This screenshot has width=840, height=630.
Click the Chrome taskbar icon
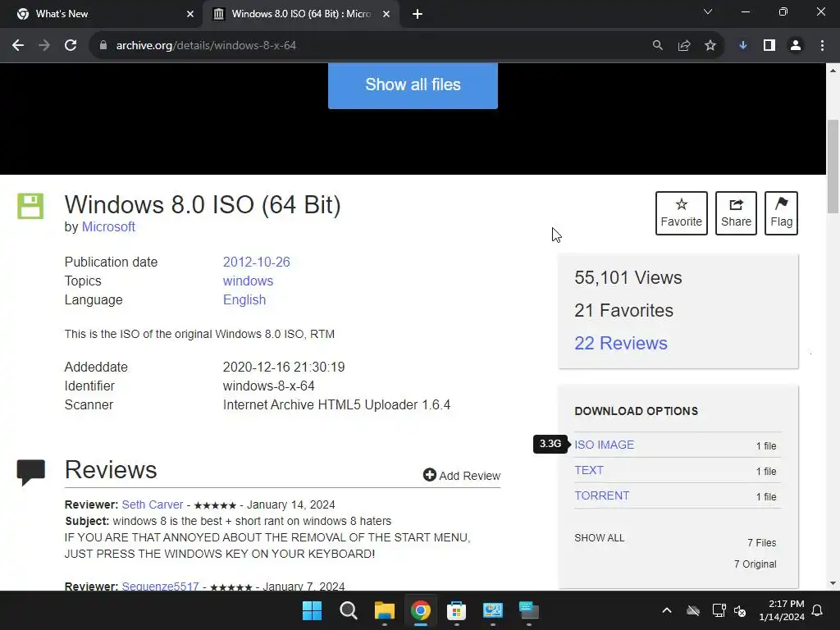(421, 610)
